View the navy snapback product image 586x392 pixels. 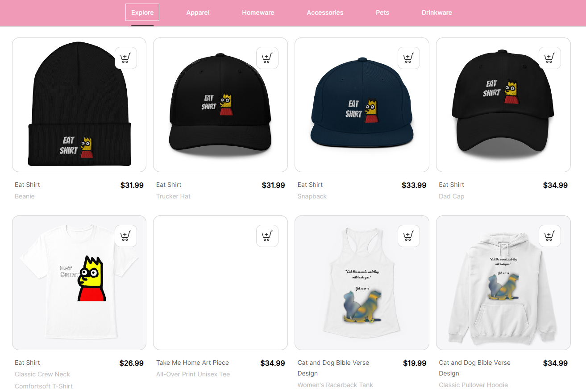coord(362,105)
